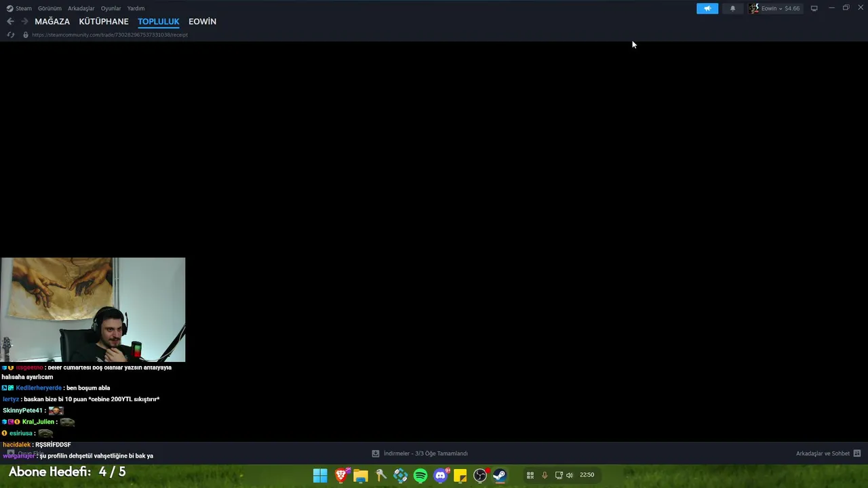The height and width of the screenshot is (488, 868).
Task: Open Sticky Notes from taskbar
Action: (x=460, y=476)
